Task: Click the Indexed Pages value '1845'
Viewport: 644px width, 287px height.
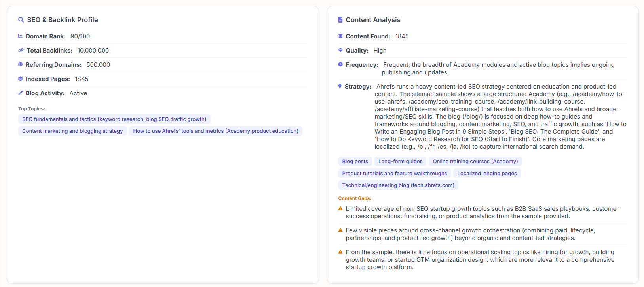Action: pyautogui.click(x=82, y=79)
